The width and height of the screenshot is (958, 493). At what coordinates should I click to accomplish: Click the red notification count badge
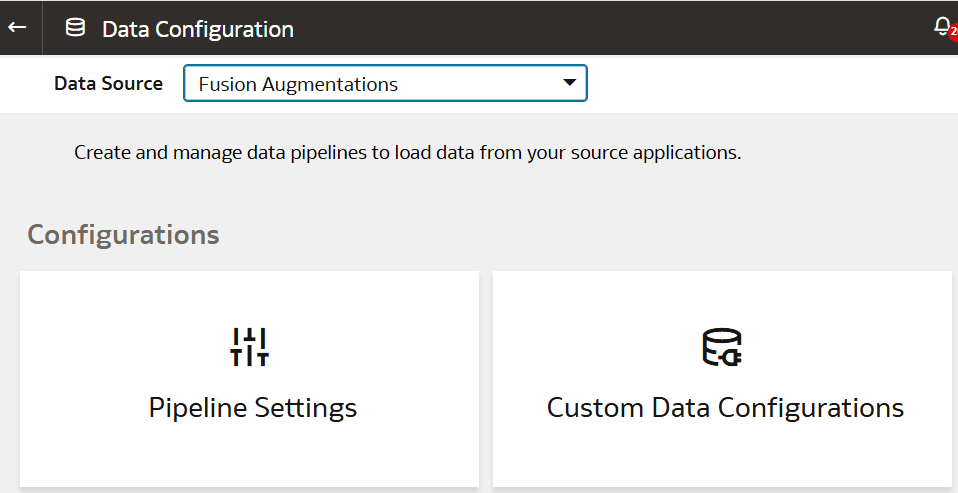coord(953,33)
